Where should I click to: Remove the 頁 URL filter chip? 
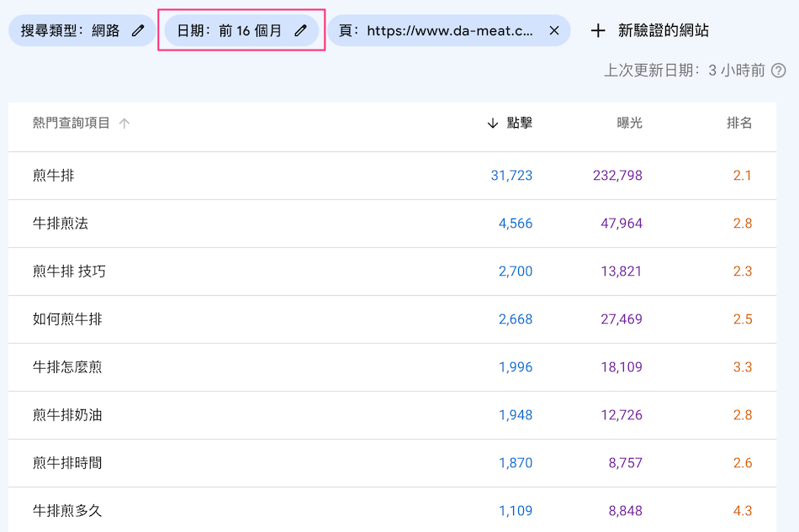click(x=553, y=31)
